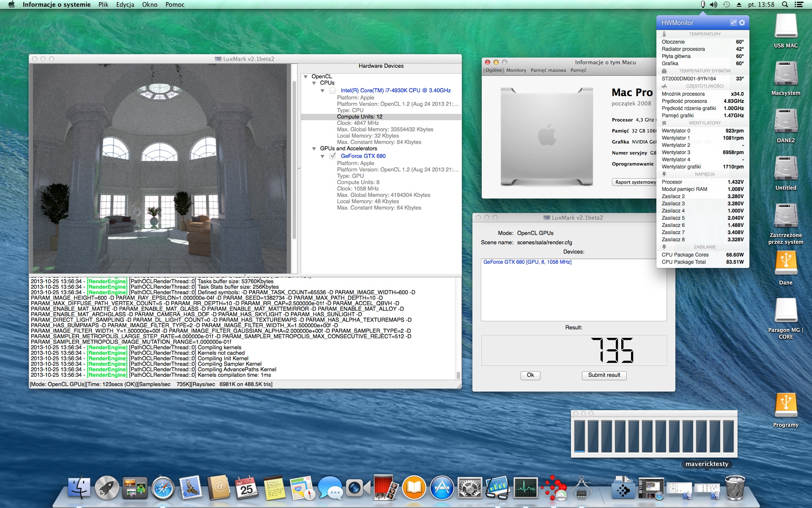Open HWMonitor settings gear
The height and width of the screenshot is (508, 812).
[x=742, y=23]
